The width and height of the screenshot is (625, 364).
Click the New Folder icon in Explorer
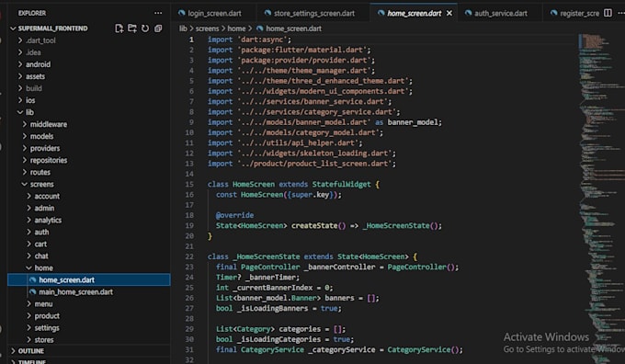pos(132,28)
